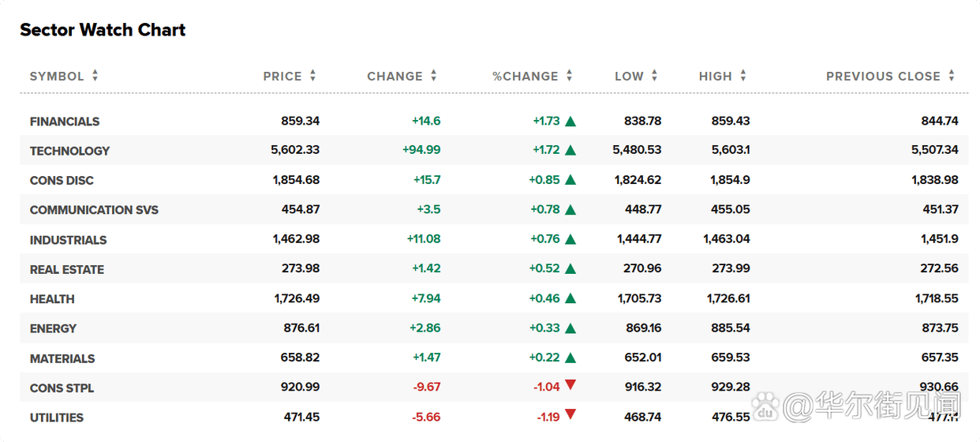Click red down arrow in CONS STPL row
The width and height of the screenshot is (980, 442).
[570, 386]
